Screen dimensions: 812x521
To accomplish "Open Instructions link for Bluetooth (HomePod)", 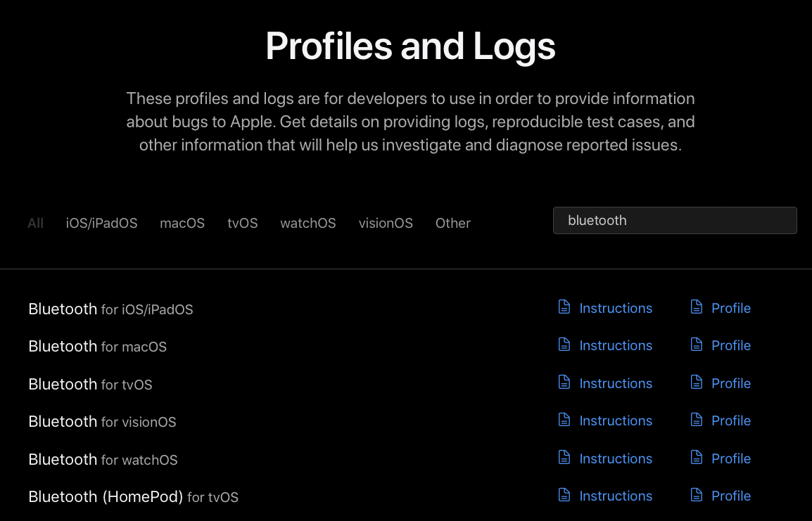I will (x=616, y=496).
